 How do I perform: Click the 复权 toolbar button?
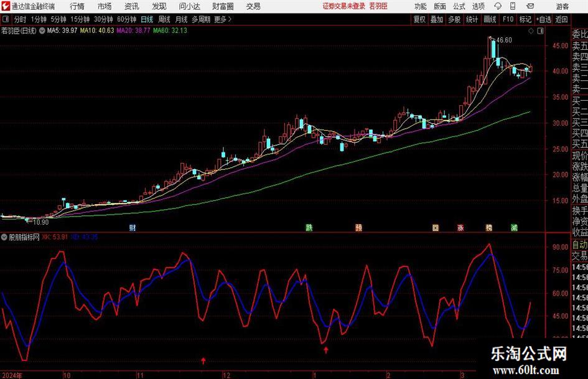point(419,19)
